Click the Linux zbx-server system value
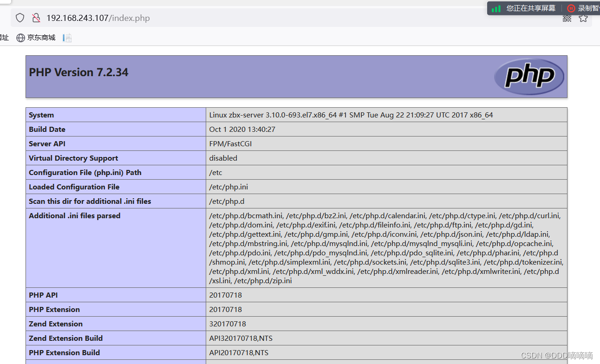The image size is (600, 364). (351, 115)
